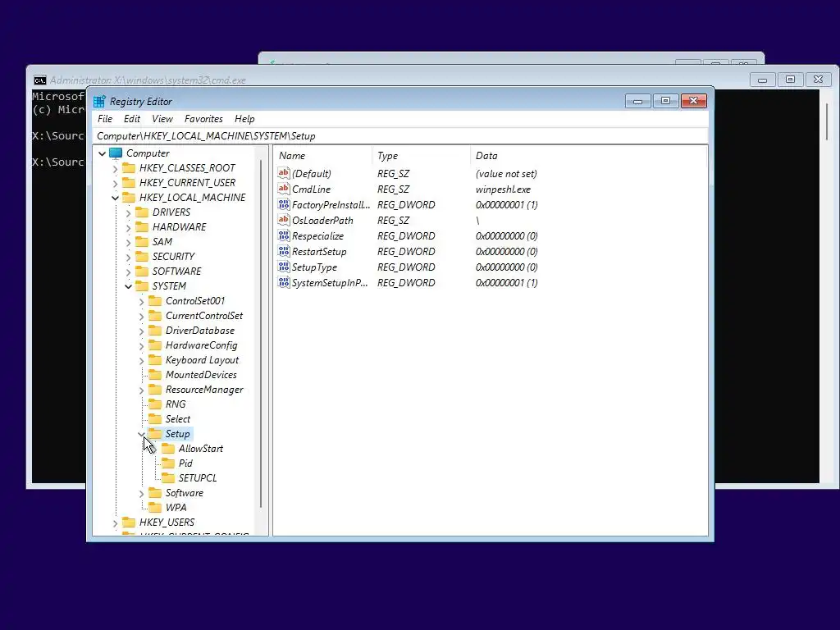Select the WPA key
Image resolution: width=840 pixels, height=630 pixels.
pyautogui.click(x=176, y=508)
